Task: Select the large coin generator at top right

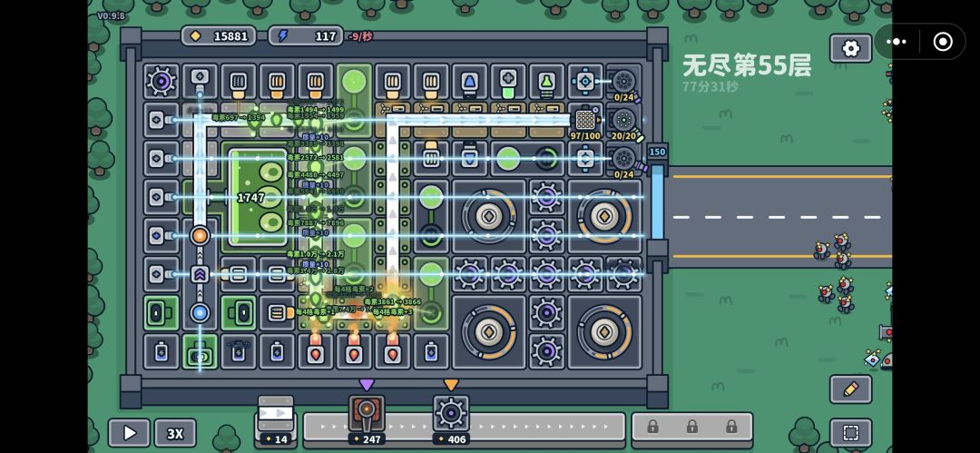Action: [604, 216]
